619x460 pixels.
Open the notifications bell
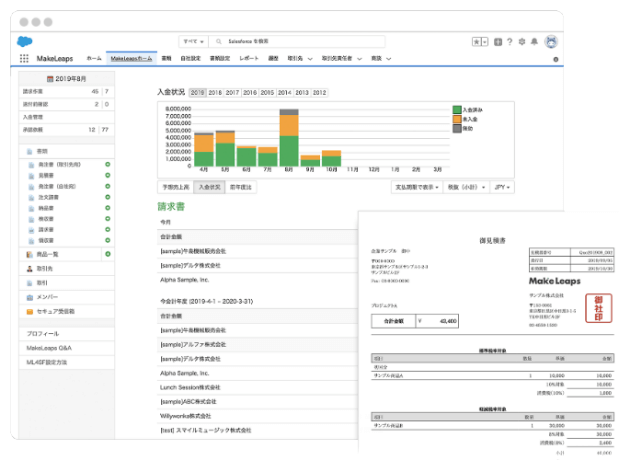pos(534,41)
